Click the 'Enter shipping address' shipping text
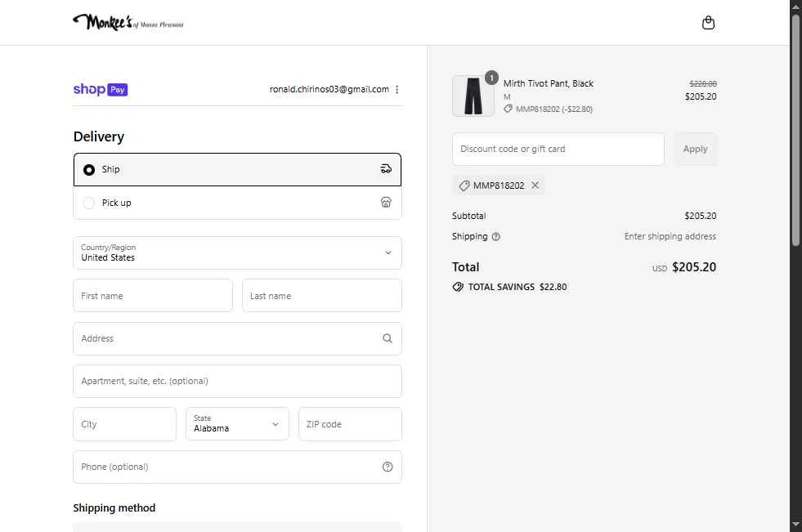The height and width of the screenshot is (532, 802). coord(670,237)
